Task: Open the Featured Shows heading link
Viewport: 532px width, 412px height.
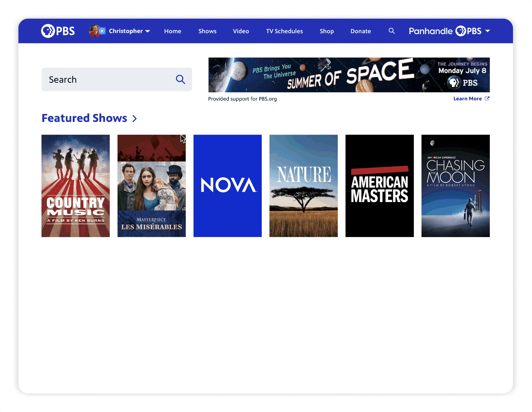Action: point(84,118)
